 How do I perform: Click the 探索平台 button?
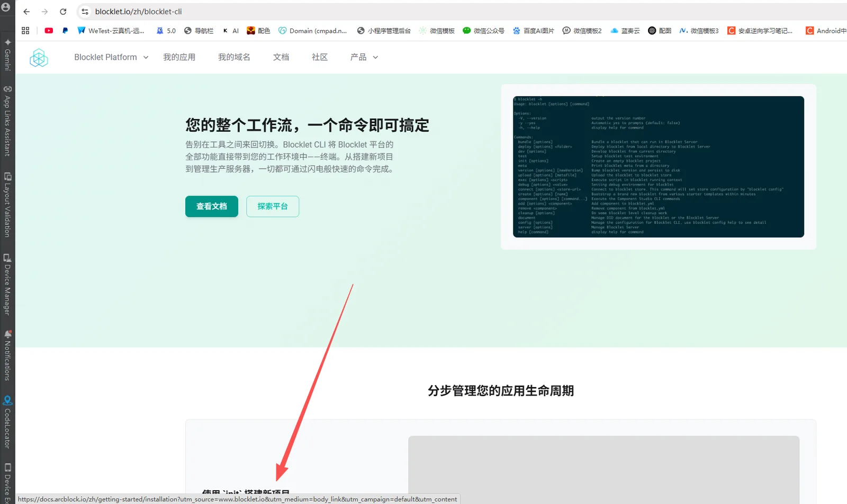(x=273, y=206)
